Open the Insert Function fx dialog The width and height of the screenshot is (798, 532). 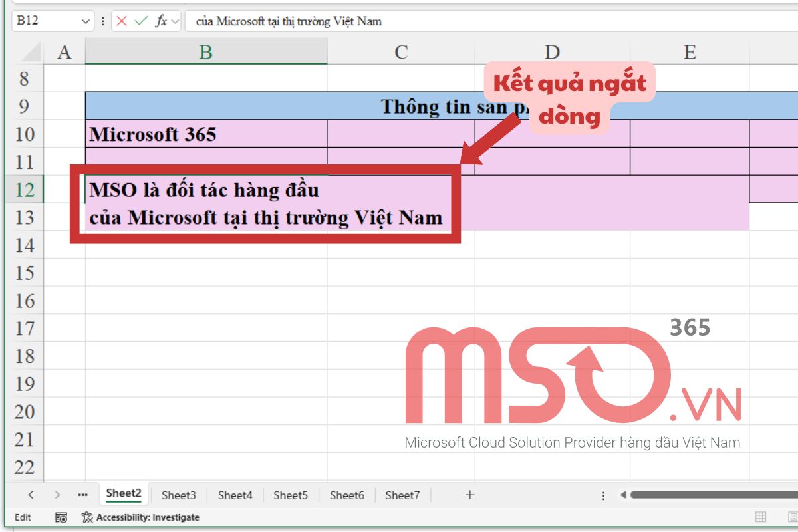[161, 21]
